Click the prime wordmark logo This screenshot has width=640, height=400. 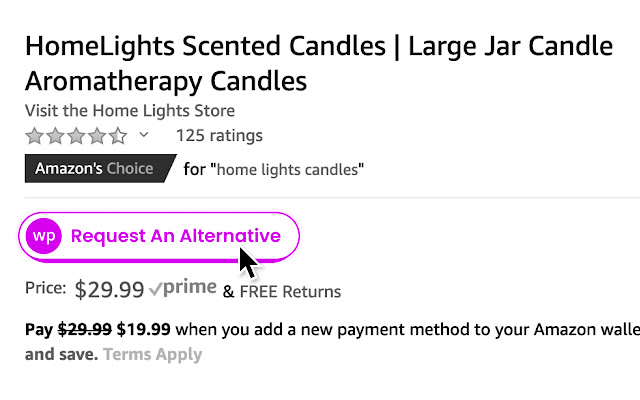tap(191, 289)
